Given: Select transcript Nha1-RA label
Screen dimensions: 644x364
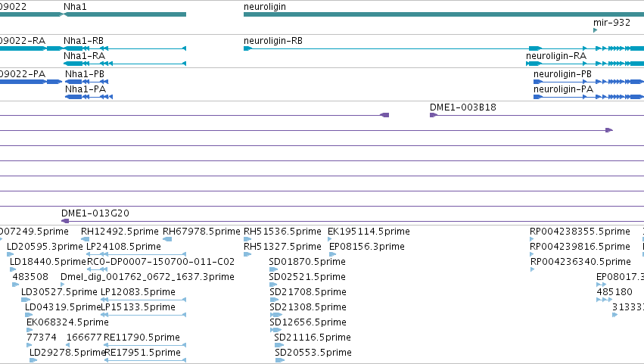Looking at the screenshot, I should click(x=84, y=55).
